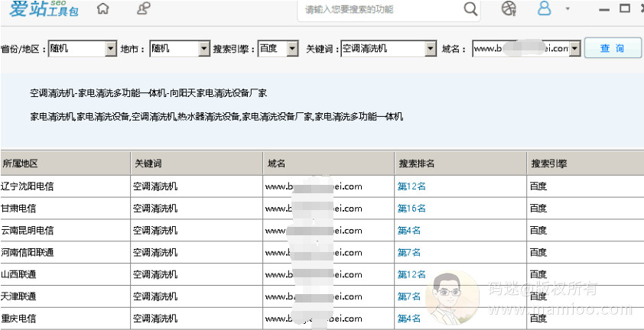This screenshot has height=330, width=644.
Task: Open the skin theme globe icon
Action: 509,9
